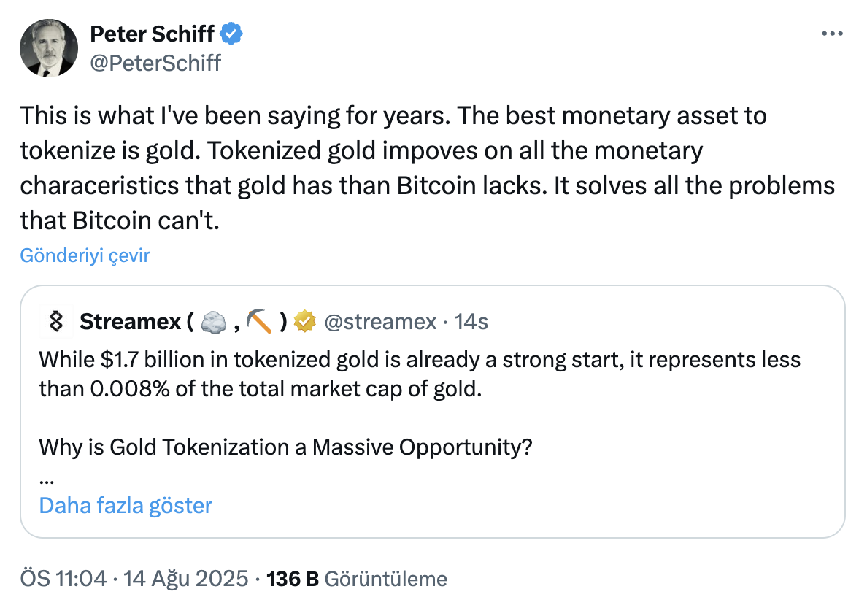This screenshot has width=867, height=616.
Task: Open the three-dot more options menu
Action: [832, 34]
